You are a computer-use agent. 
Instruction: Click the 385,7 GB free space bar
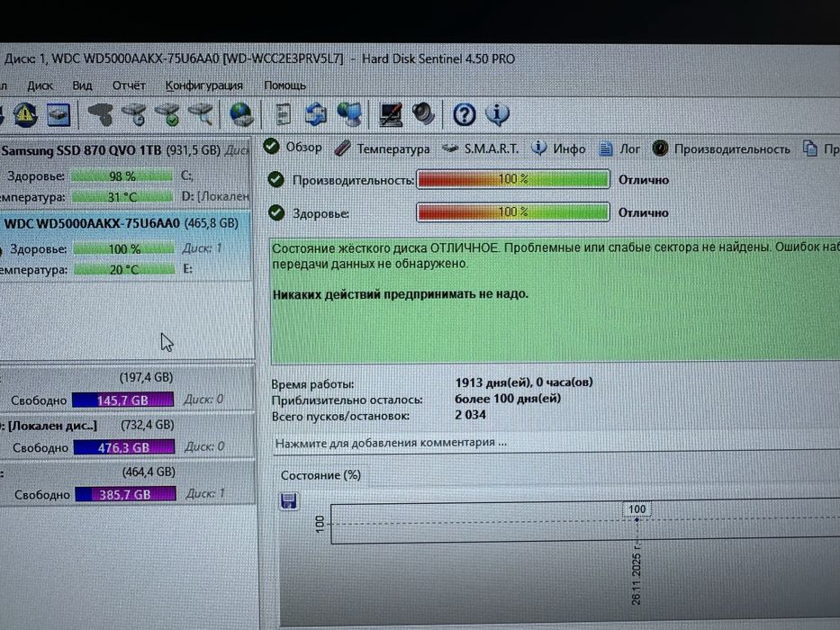[125, 494]
